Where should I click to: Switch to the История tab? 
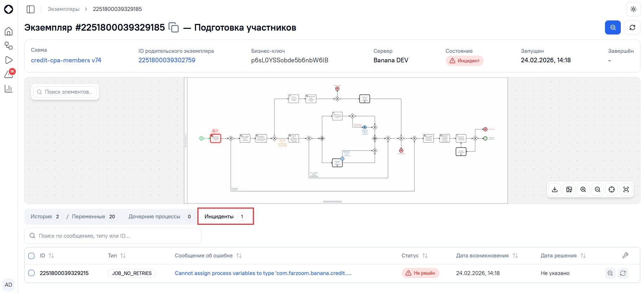coord(46,217)
